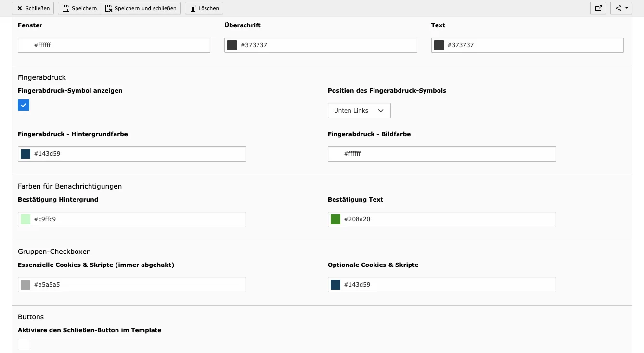Viewport: 644px width, 353px height.
Task: Click the Speichern disk icon
Action: point(65,8)
